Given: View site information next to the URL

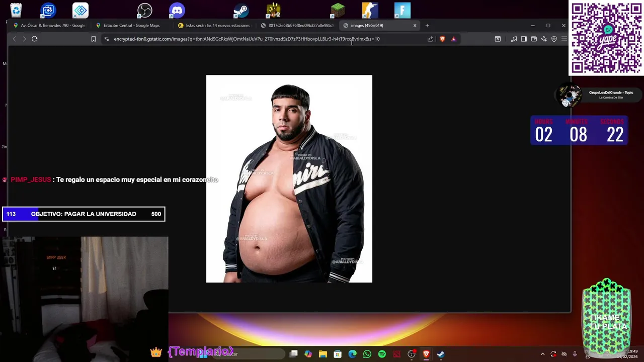Looking at the screenshot, I should coord(106,39).
